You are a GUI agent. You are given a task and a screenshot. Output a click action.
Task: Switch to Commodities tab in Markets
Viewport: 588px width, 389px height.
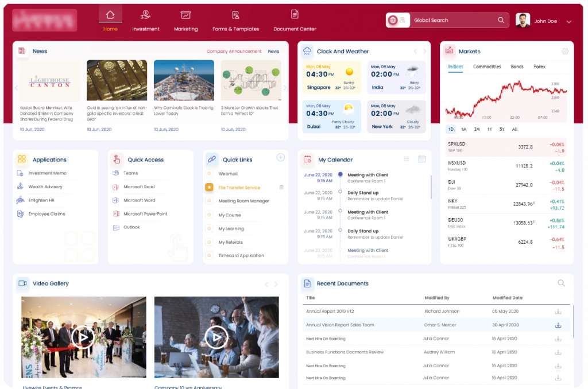tap(487, 67)
